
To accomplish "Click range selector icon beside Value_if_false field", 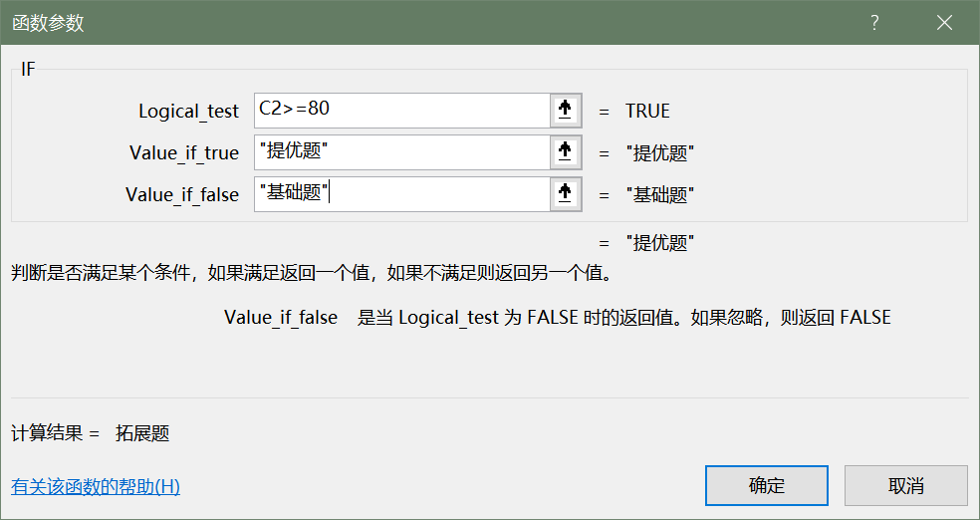I will (x=565, y=194).
